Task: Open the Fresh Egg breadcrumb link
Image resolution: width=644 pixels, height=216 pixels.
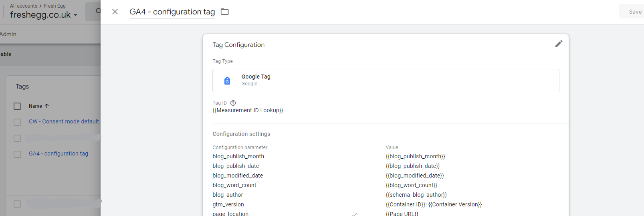Action: 55,6
